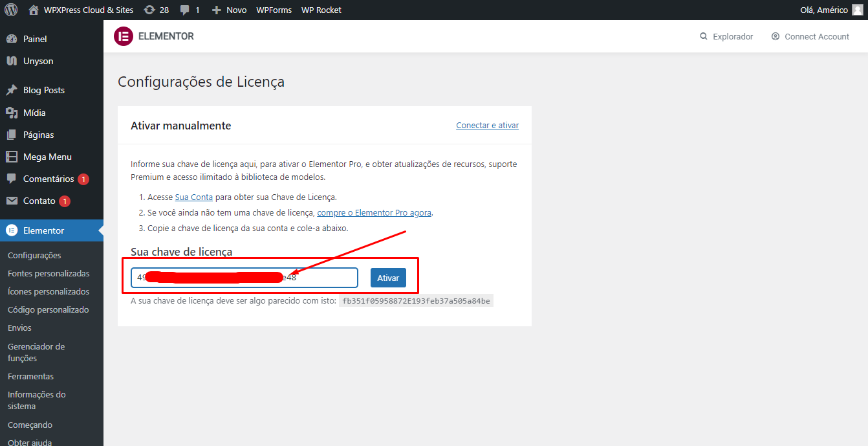Viewport: 868px width, 446px height.
Task: Click the Conectar e ativar link
Action: 488,126
